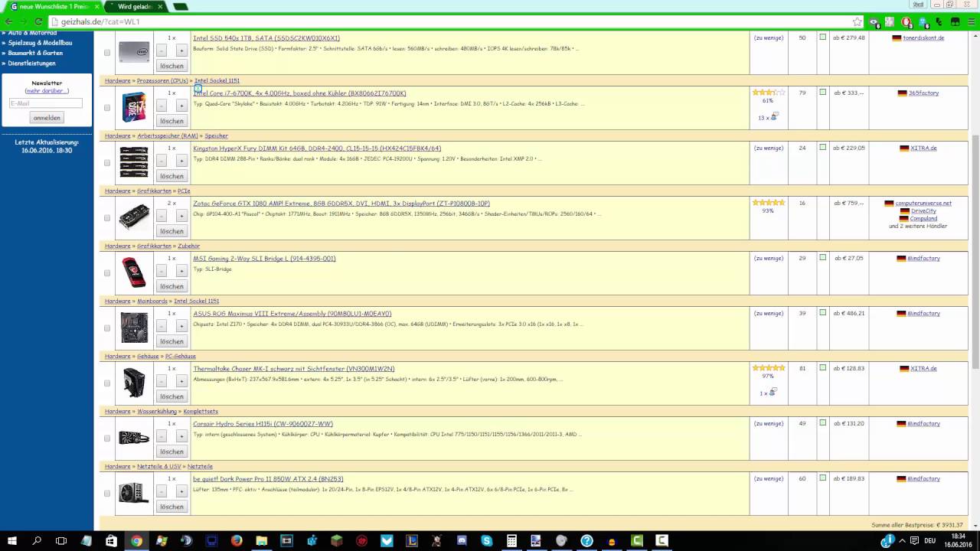Image resolution: width=980 pixels, height=551 pixels.
Task: Open Windows Start menu
Action: point(12,541)
